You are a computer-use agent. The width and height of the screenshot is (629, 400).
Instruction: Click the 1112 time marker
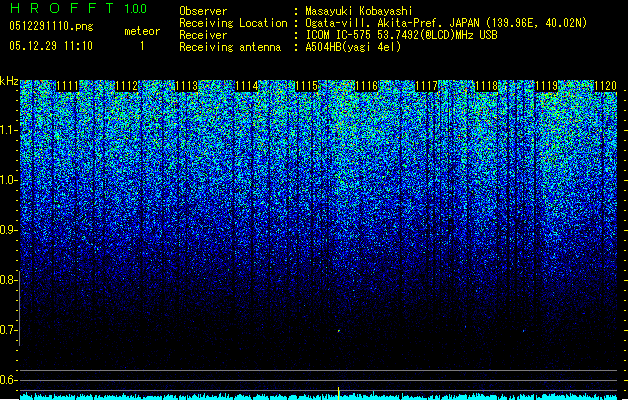127,86
